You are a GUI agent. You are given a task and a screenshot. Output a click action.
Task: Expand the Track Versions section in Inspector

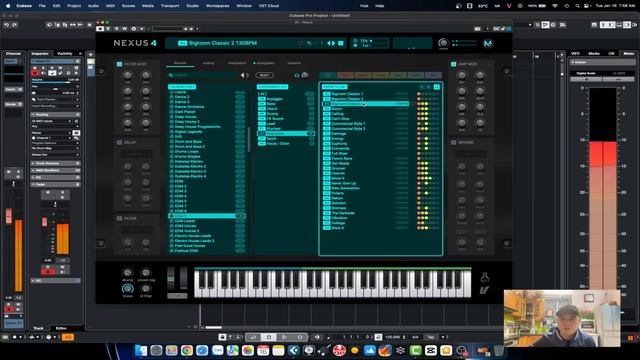[x=56, y=163]
